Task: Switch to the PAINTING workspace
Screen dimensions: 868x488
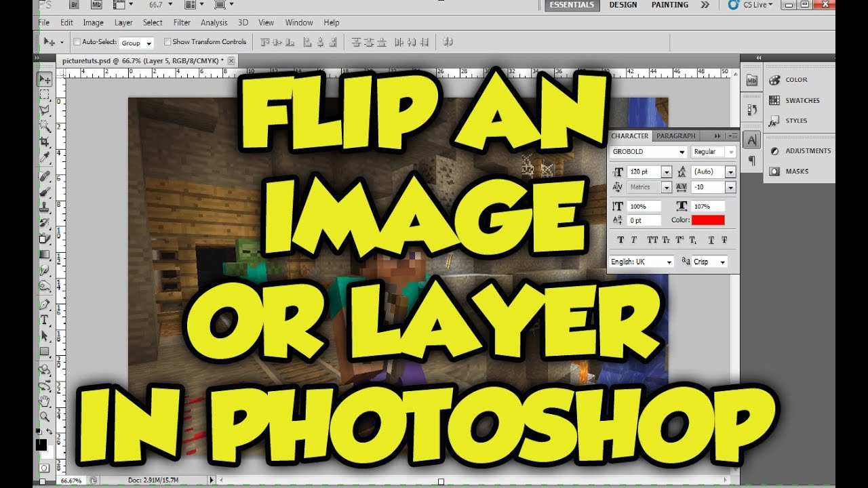Action: [669, 5]
